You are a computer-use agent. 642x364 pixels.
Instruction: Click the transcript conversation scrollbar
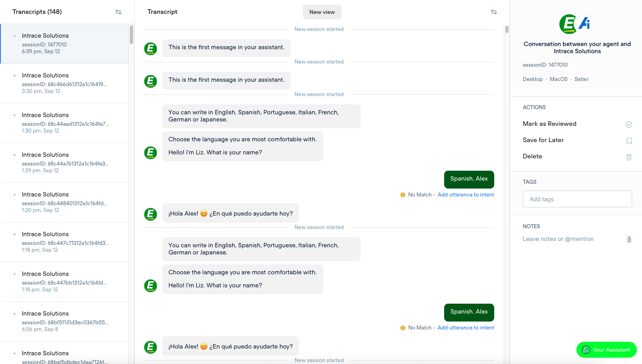pyautogui.click(x=507, y=29)
